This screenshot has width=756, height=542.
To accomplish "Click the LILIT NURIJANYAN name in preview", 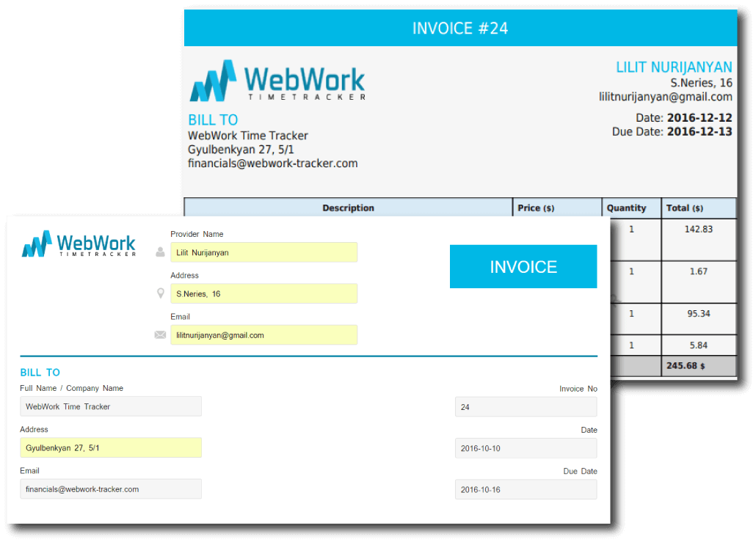I will (x=674, y=67).
